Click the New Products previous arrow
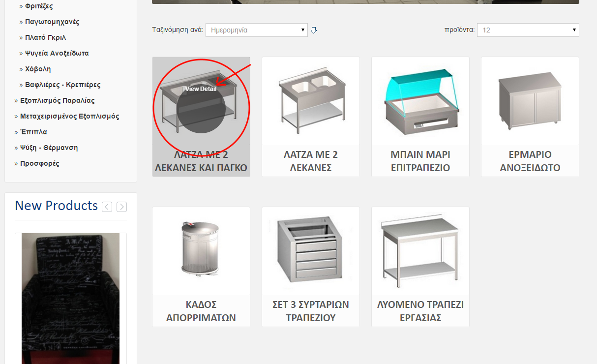Viewport: 597px width, 364px height. [x=107, y=207]
